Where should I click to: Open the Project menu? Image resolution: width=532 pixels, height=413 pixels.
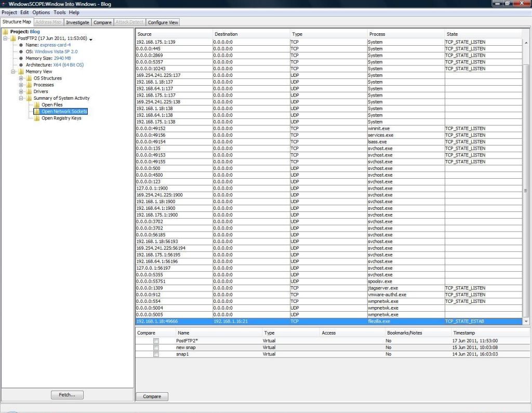click(9, 12)
